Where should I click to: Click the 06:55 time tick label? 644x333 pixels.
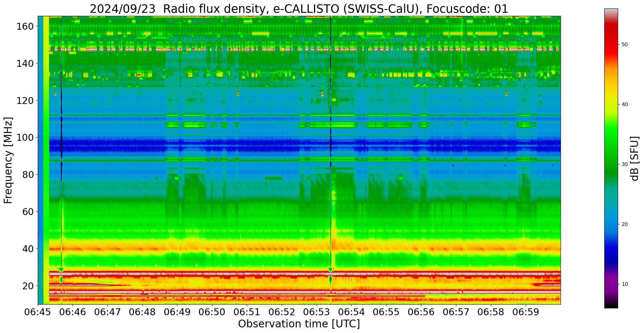(386, 312)
